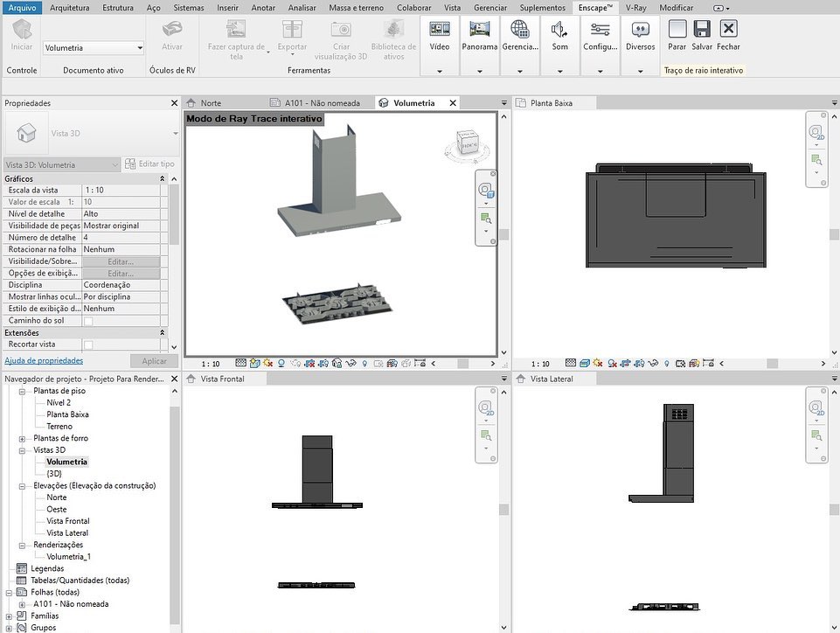
Task: Click Visual Style icon in Planta Baixa bar
Action: point(585,363)
